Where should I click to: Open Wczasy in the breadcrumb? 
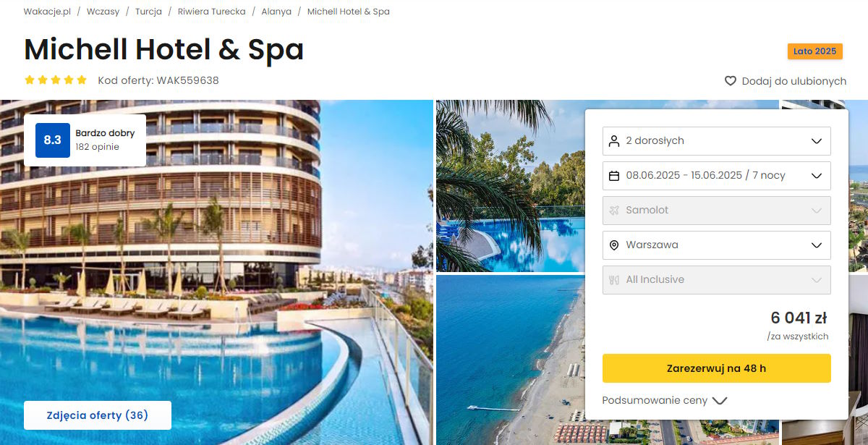click(103, 12)
